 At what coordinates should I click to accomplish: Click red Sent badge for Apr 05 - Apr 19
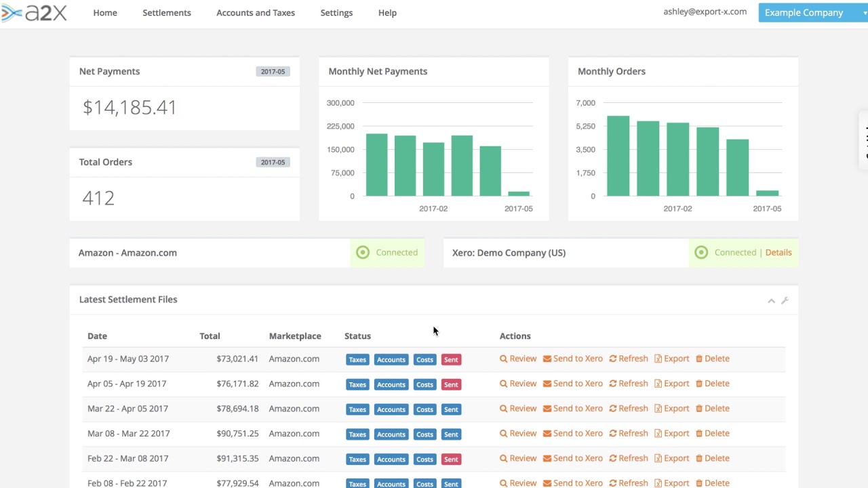(451, 384)
